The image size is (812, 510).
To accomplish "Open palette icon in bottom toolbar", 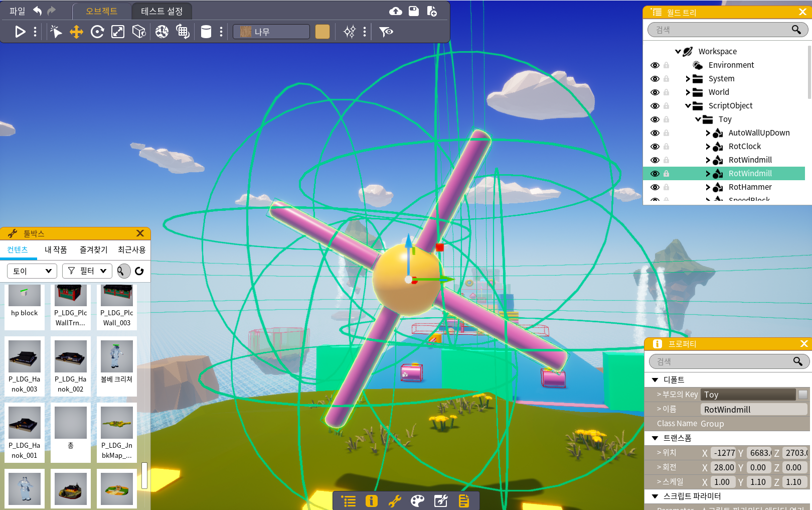I will pyautogui.click(x=417, y=500).
